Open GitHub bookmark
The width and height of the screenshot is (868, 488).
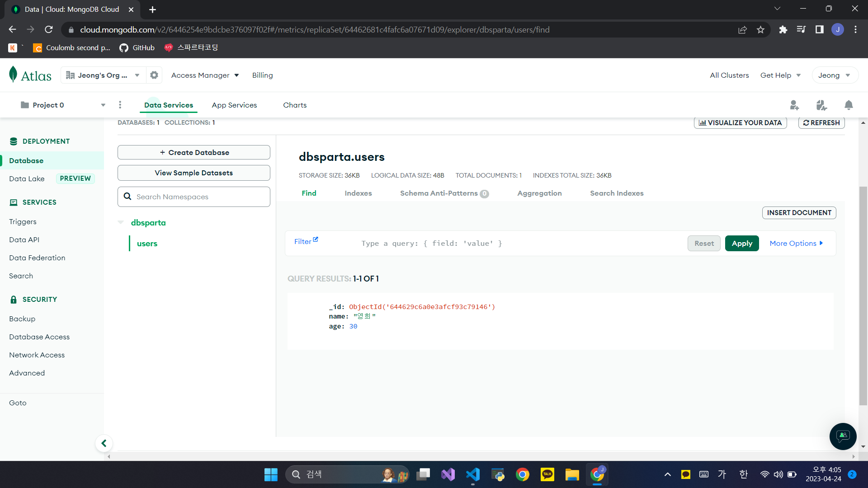pos(137,47)
